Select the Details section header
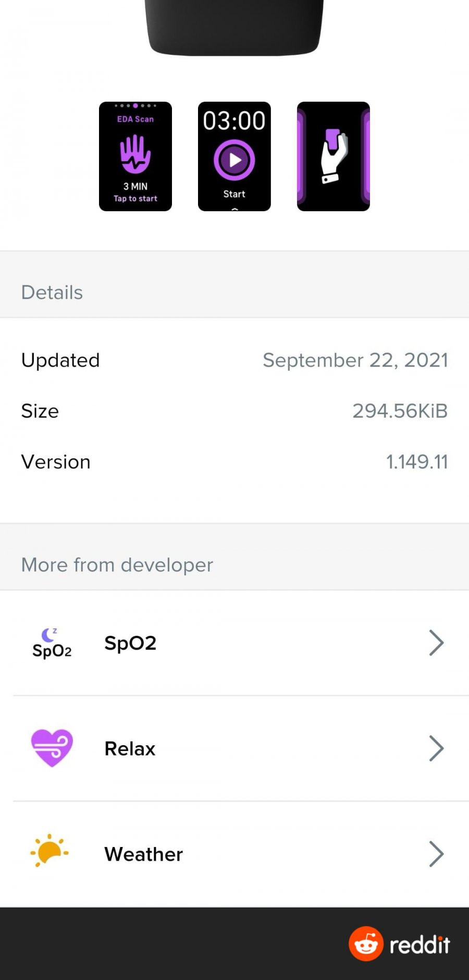 click(52, 293)
